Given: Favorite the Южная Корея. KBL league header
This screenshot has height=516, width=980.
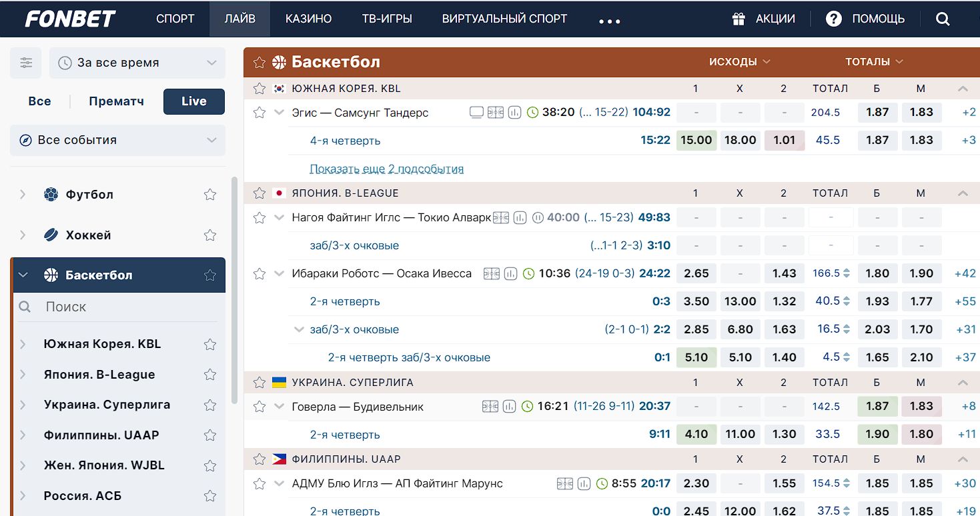Looking at the screenshot, I should tap(259, 89).
